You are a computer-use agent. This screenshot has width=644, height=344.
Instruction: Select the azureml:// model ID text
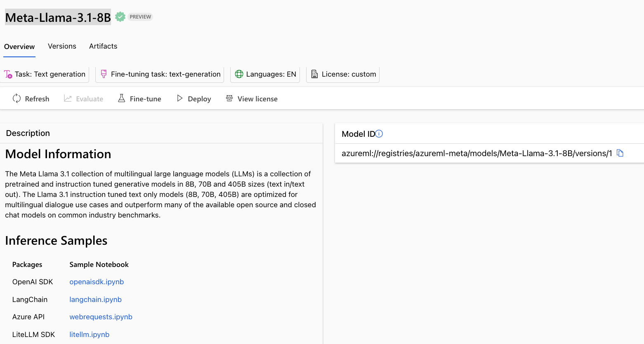(x=477, y=154)
